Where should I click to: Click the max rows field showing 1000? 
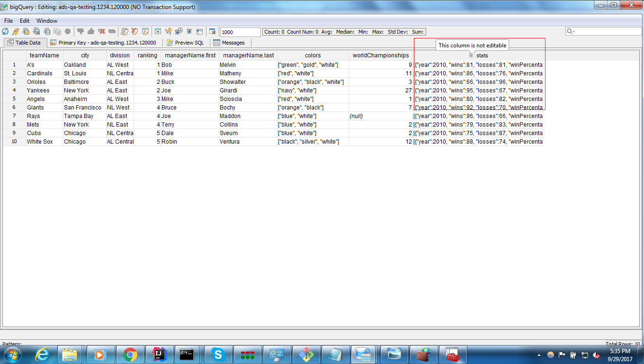240,32
